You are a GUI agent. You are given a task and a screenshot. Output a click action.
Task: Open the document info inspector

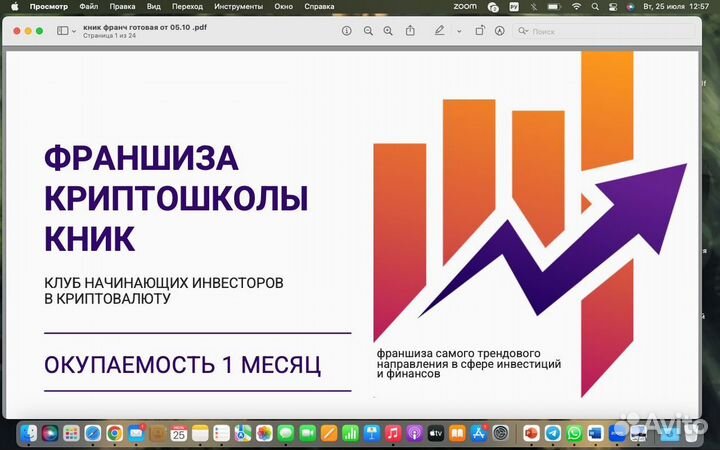pyautogui.click(x=347, y=31)
